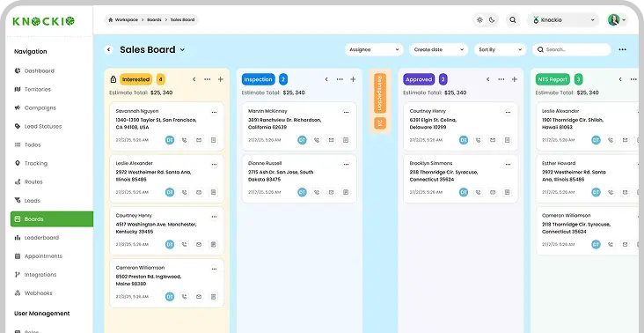Add a card to Inspection column
Viewport: 644px width, 333px height.
point(353,79)
